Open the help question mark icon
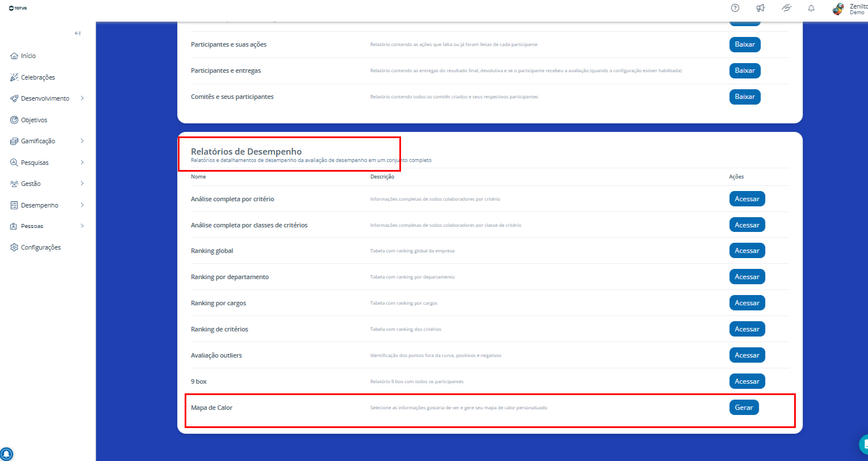This screenshot has width=868, height=461. pos(735,8)
